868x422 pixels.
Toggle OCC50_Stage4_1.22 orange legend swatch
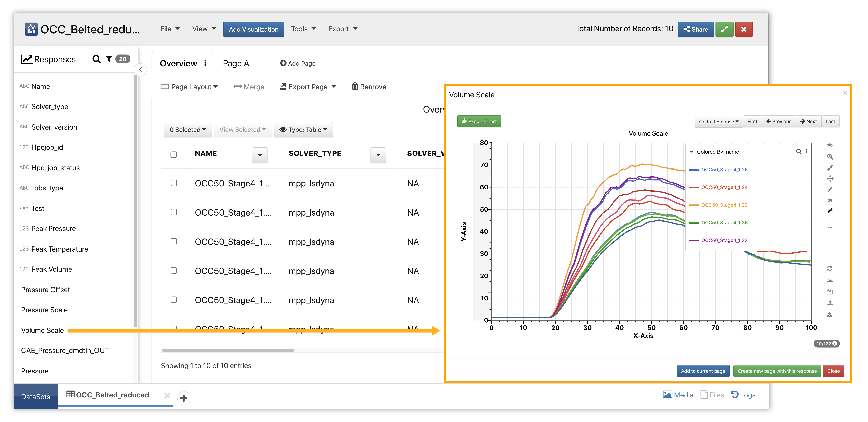click(x=694, y=205)
